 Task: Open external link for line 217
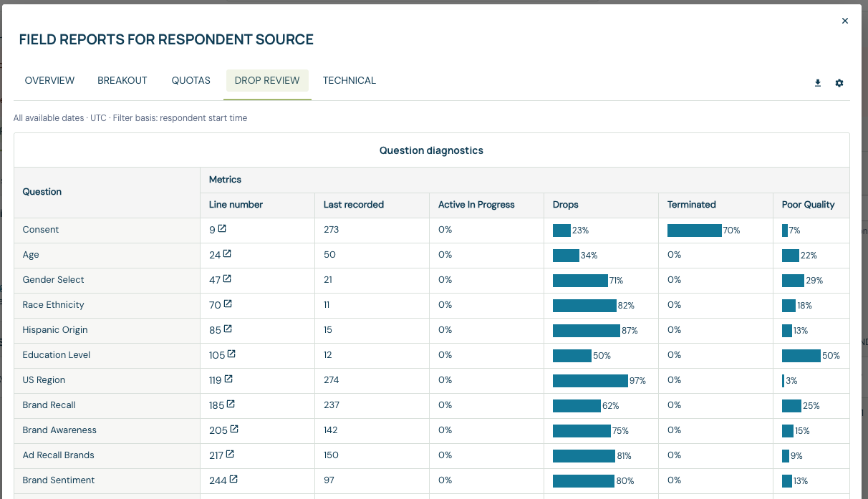pyautogui.click(x=230, y=455)
